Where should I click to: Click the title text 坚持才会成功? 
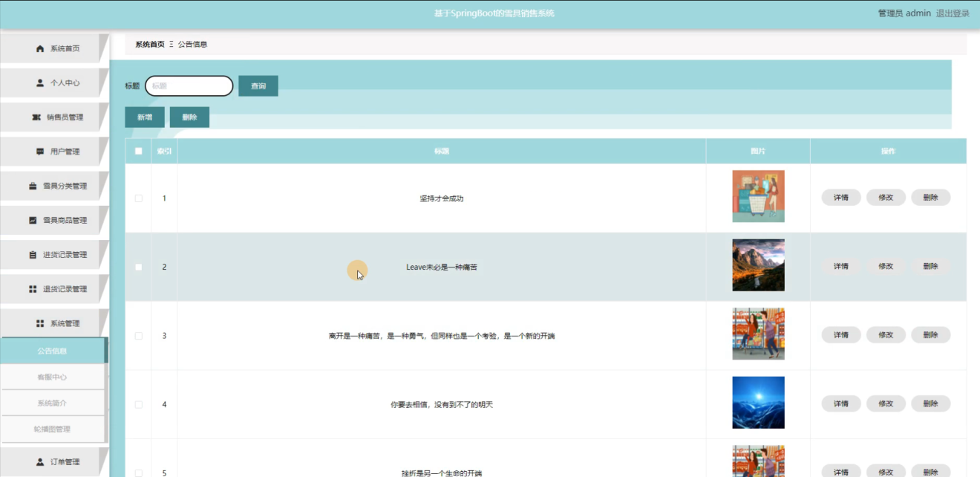(x=442, y=198)
